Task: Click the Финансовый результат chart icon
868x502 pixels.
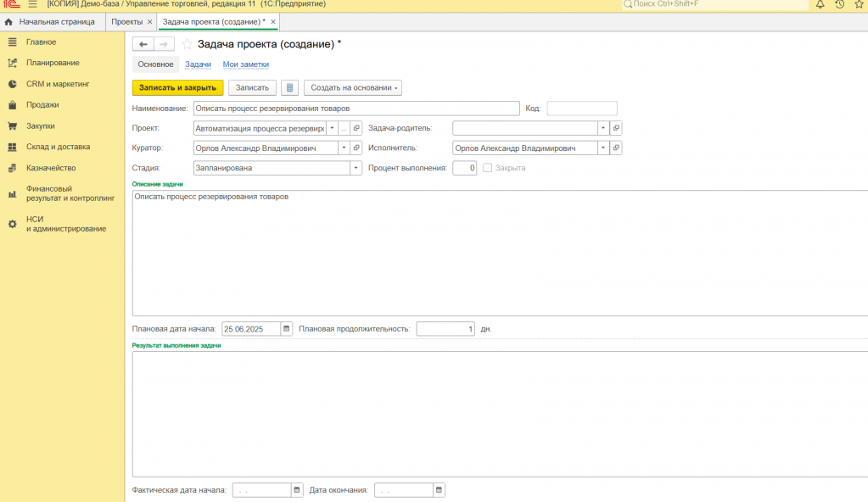Action: tap(12, 193)
